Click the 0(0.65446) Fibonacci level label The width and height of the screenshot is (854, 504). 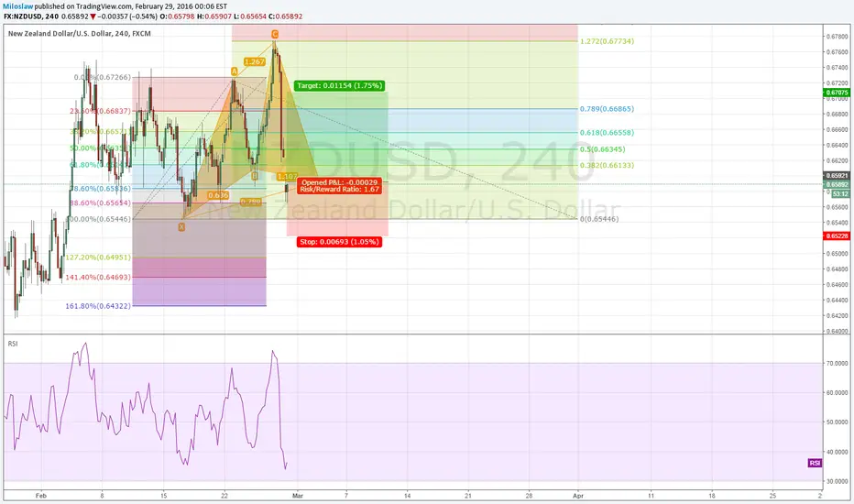(599, 219)
